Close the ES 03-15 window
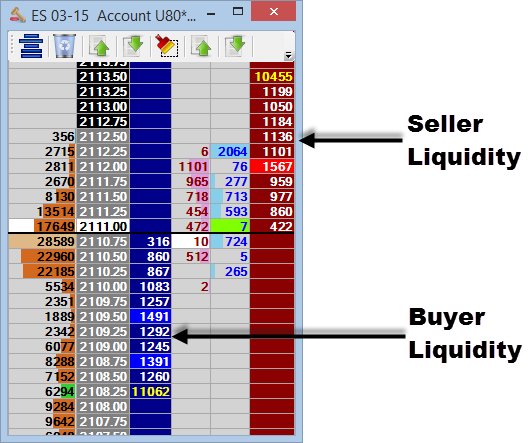The width and height of the screenshot is (529, 443). pos(274,11)
